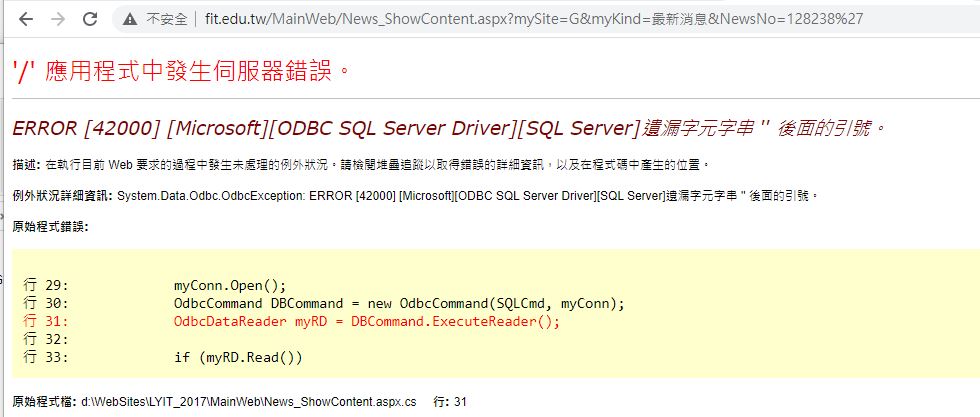Click the 行: 31 line number indicator
Image resolution: width=980 pixels, height=417 pixels.
click(450, 402)
